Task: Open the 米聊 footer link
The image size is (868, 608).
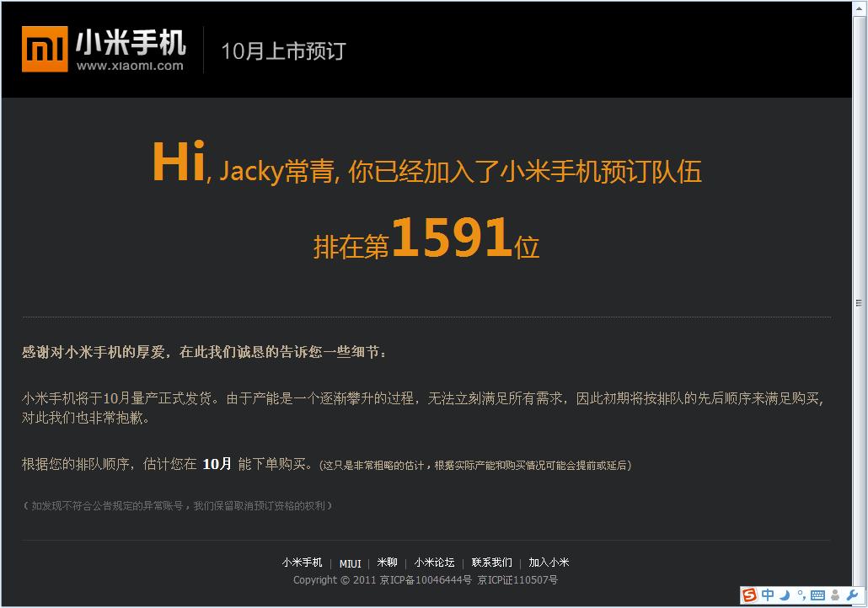Action: [x=387, y=563]
